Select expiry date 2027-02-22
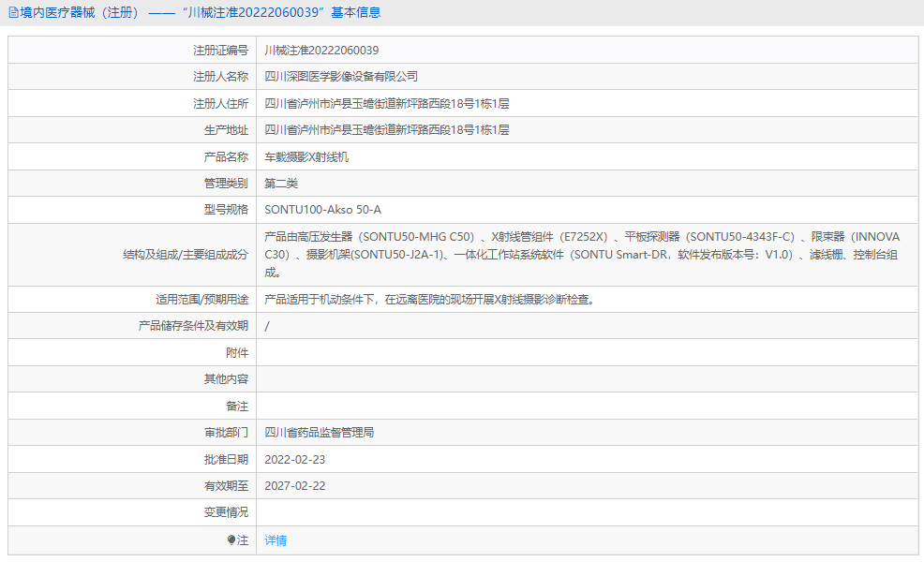 [294, 486]
